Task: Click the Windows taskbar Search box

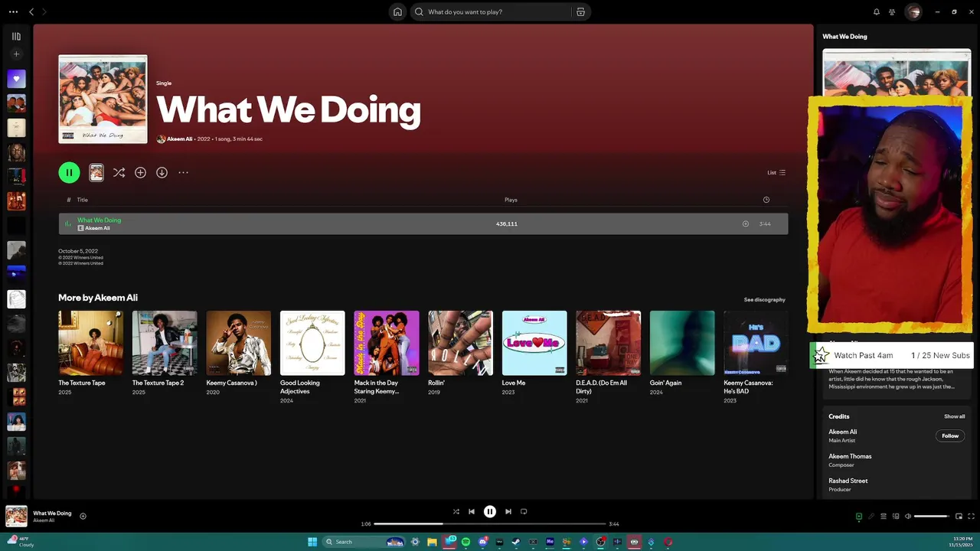Action: (x=364, y=542)
